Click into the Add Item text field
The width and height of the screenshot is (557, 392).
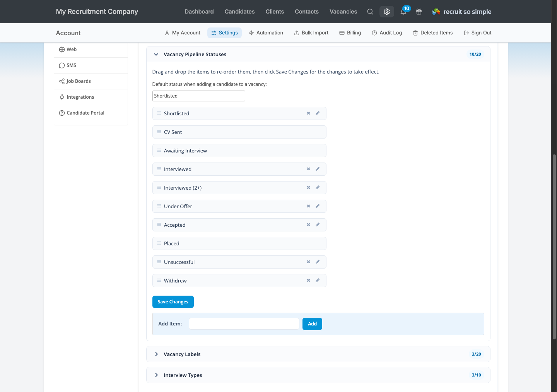pos(244,324)
